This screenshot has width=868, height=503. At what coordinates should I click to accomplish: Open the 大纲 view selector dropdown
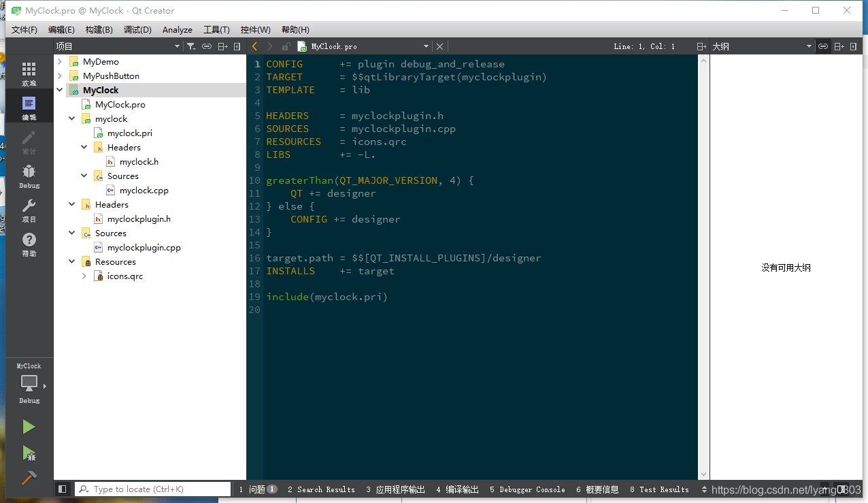[762, 46]
